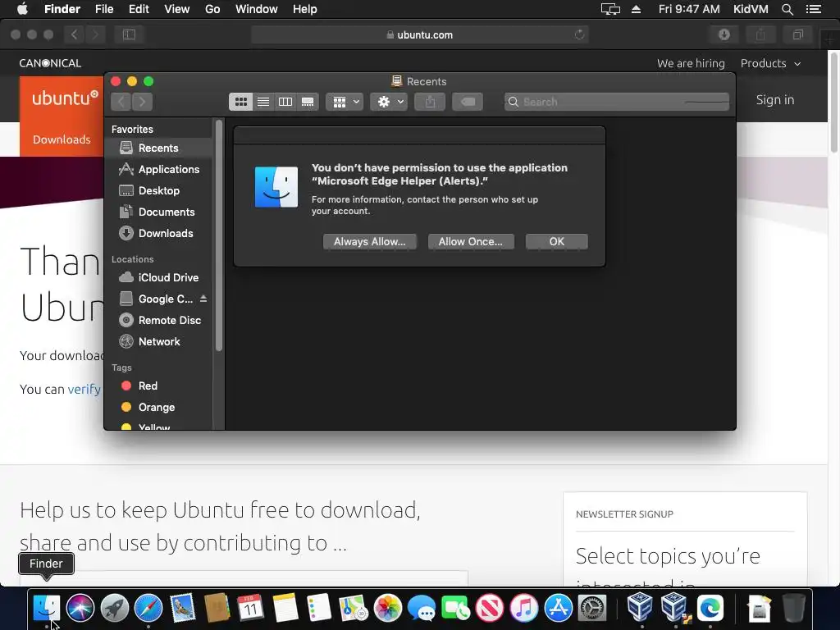This screenshot has width=840, height=630.
Task: Open the Edit menu
Action: [139, 9]
